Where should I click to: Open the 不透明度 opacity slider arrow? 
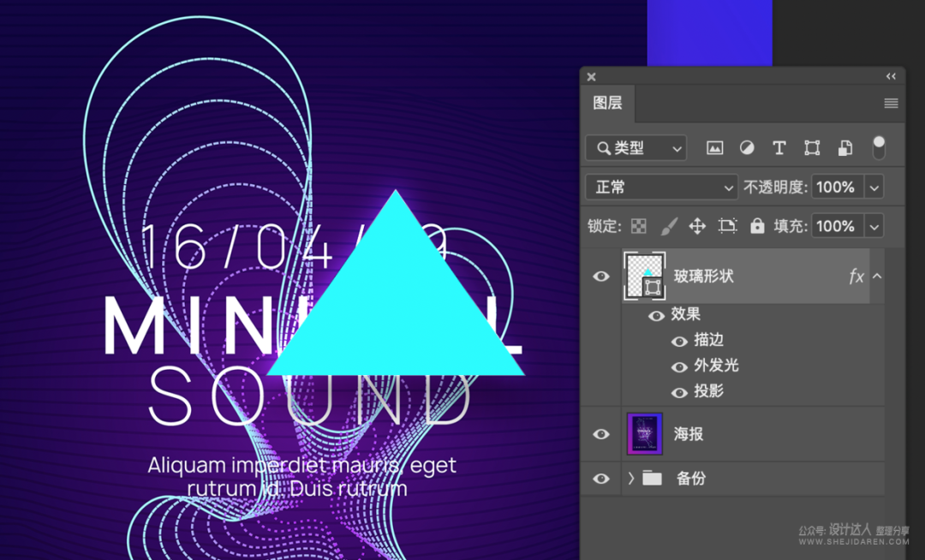click(874, 188)
